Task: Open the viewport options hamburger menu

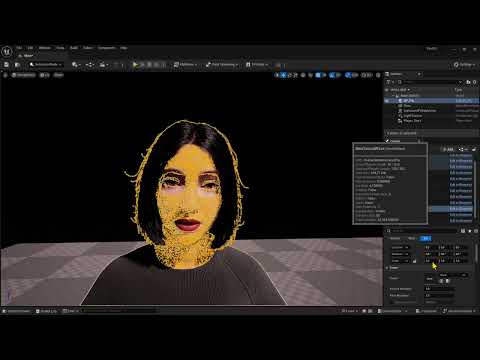Action: pos(5,75)
